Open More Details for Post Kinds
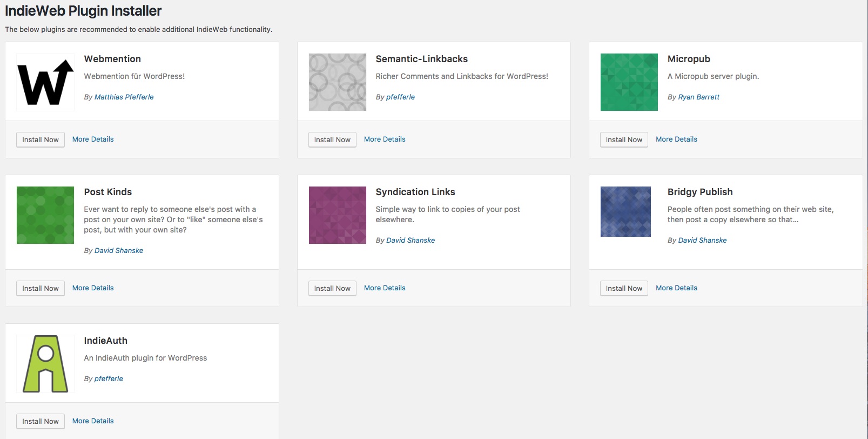This screenshot has height=439, width=868. pos(93,288)
